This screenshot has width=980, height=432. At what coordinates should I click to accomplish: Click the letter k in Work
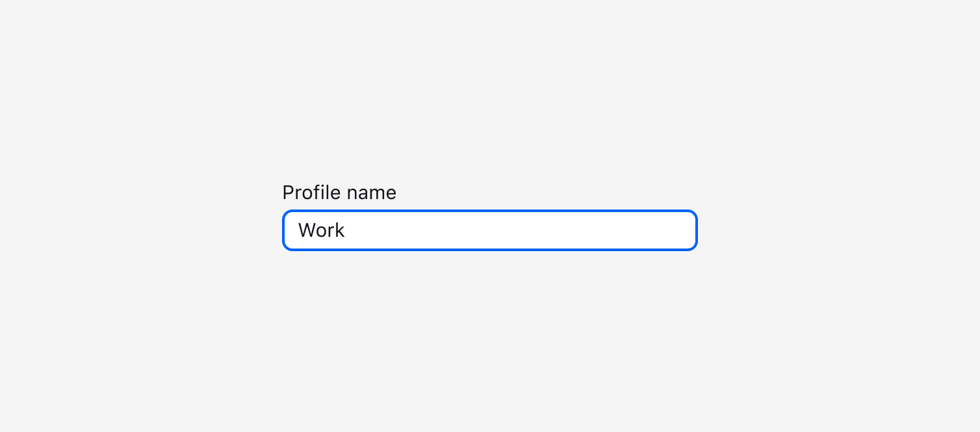click(341, 230)
